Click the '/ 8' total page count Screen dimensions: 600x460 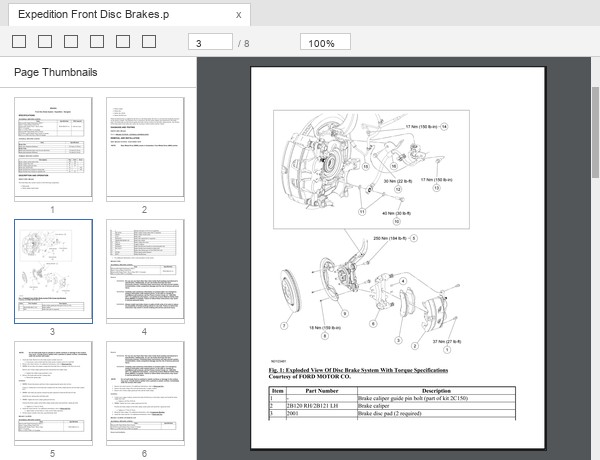[x=244, y=44]
